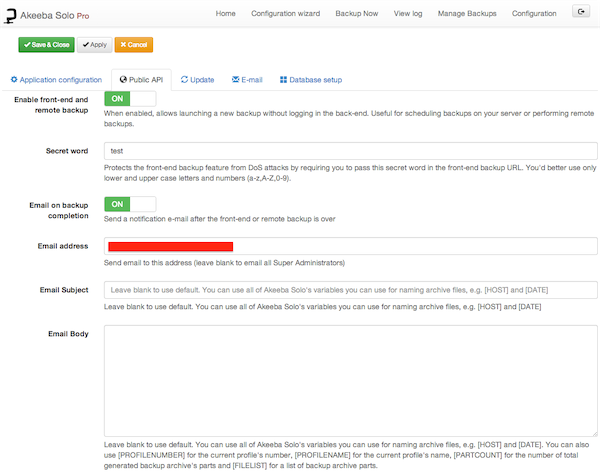
Task: Grab the Email Body textarea resize handle
Action: 595,434
